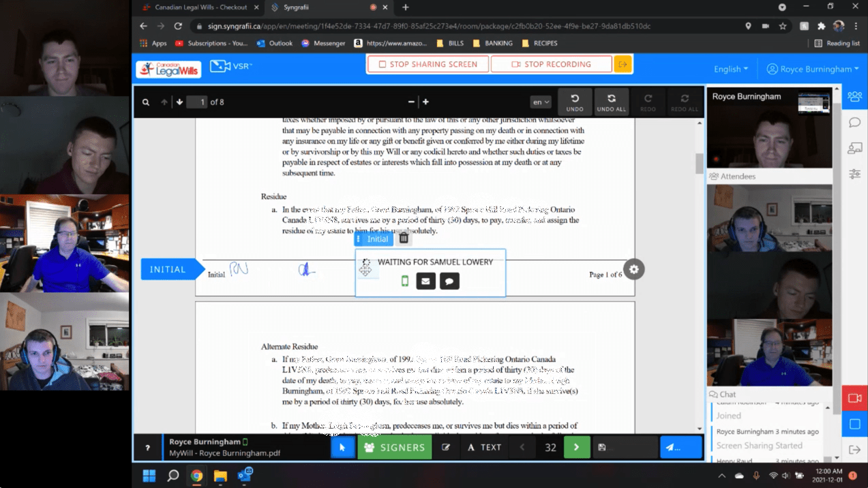Open a new browser tab

pyautogui.click(x=406, y=7)
